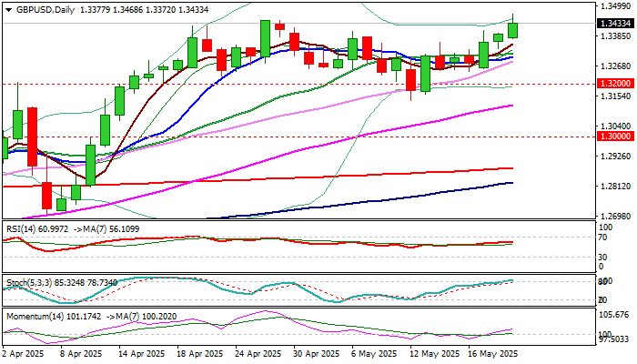637x364 pixels.
Task: Click the red 1.30000 level price tag
Action: [617, 136]
